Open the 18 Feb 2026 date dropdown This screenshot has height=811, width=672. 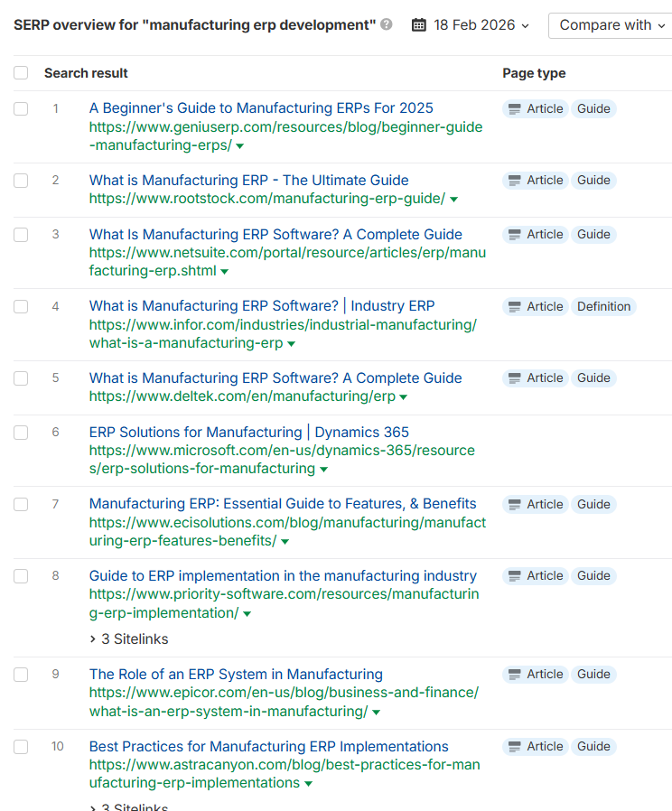474,24
